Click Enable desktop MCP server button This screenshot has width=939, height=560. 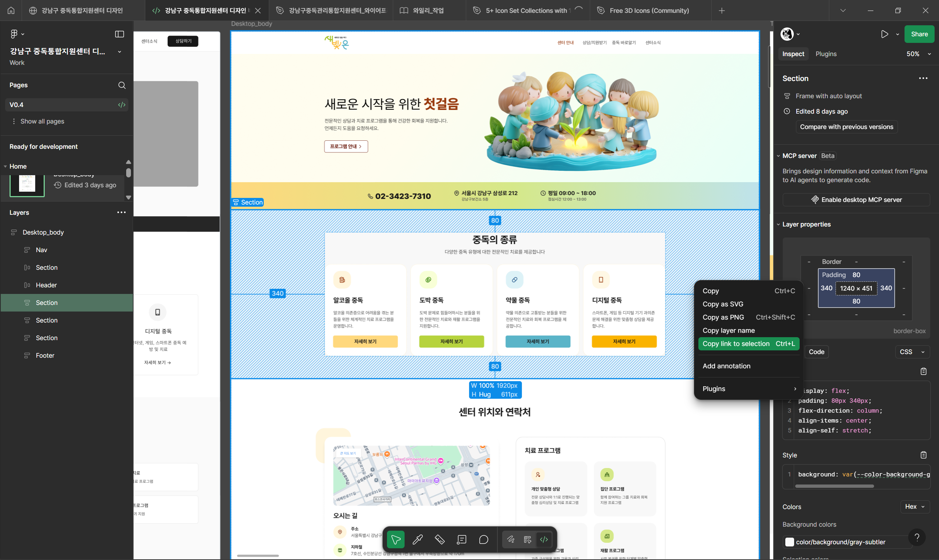tap(856, 200)
